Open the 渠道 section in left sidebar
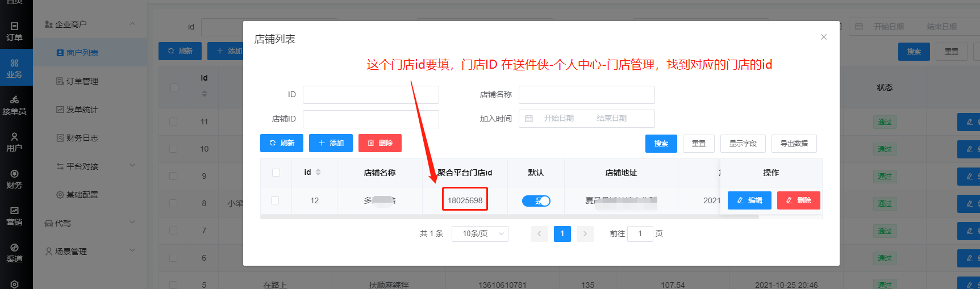 pyautogui.click(x=15, y=253)
